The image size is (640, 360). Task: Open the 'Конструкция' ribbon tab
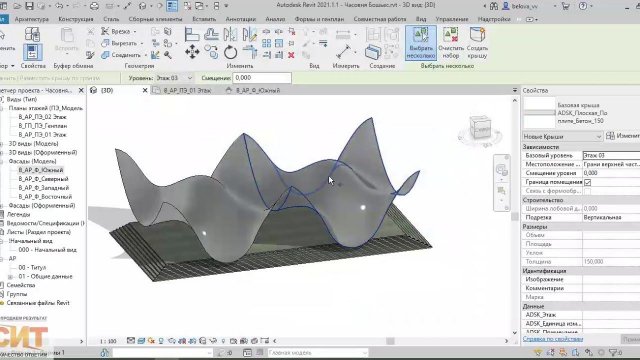pyautogui.click(x=76, y=19)
